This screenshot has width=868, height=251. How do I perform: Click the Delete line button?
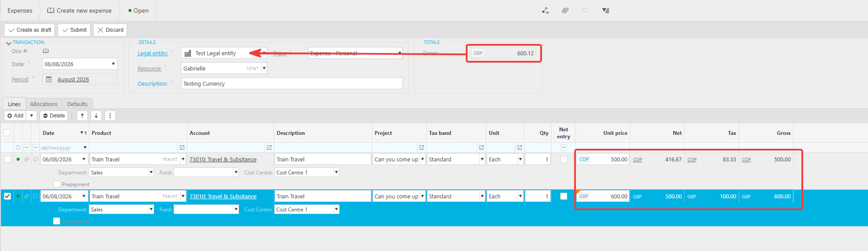54,116
